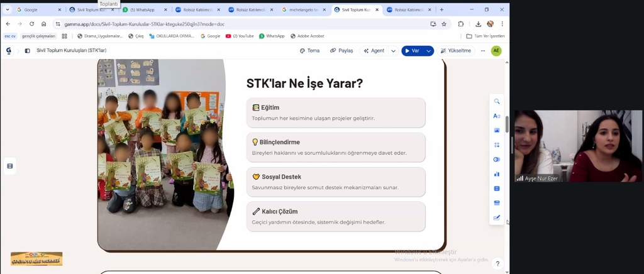644x274 pixels.
Task: Bookmark this page with the star icon
Action: (444, 24)
